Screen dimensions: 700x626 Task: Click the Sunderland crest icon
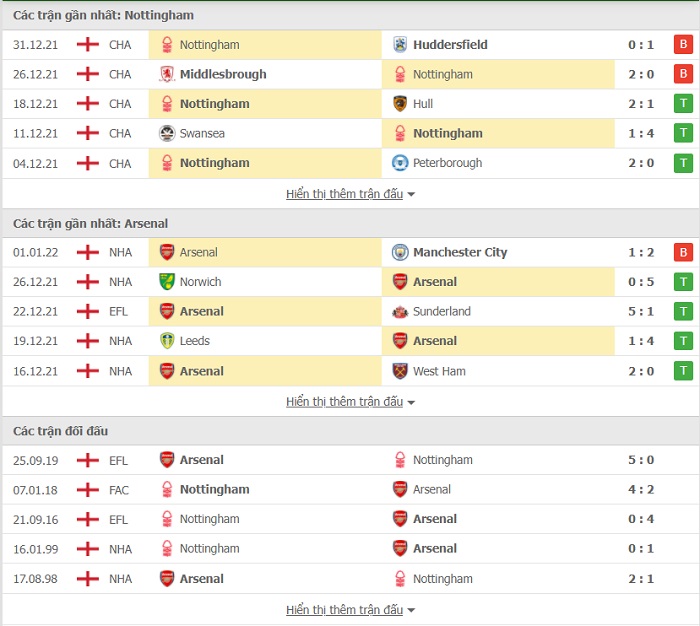400,312
